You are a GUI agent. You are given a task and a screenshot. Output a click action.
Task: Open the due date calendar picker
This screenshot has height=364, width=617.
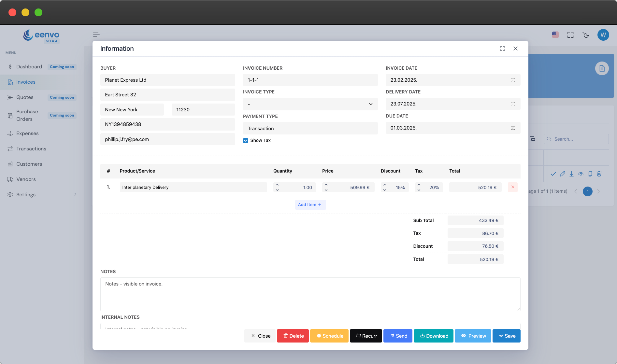click(513, 128)
